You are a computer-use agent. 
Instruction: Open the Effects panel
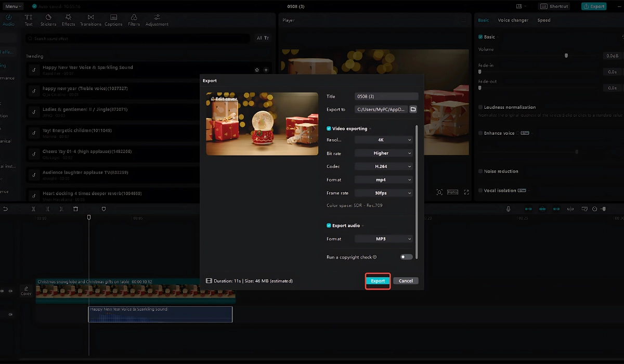69,20
